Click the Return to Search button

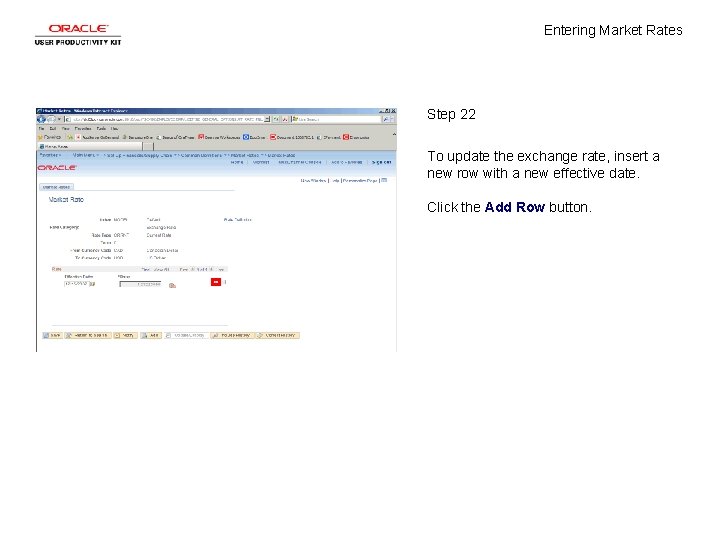(88, 336)
